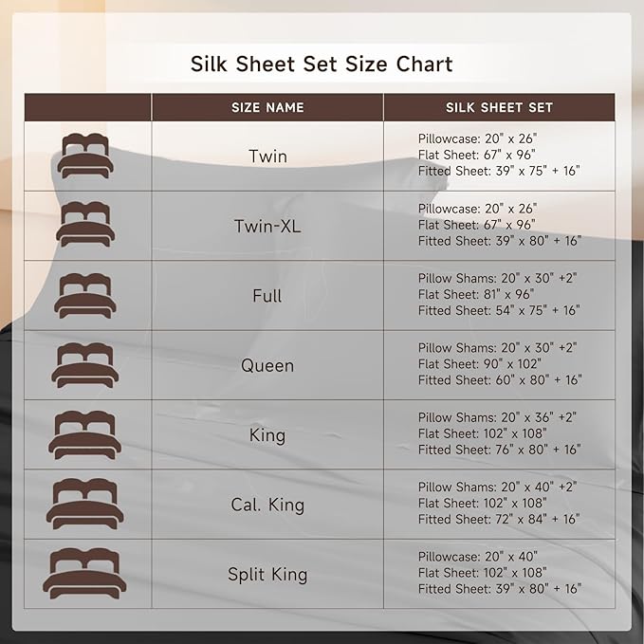
Task: Select the Full size name
Action: [x=267, y=296]
